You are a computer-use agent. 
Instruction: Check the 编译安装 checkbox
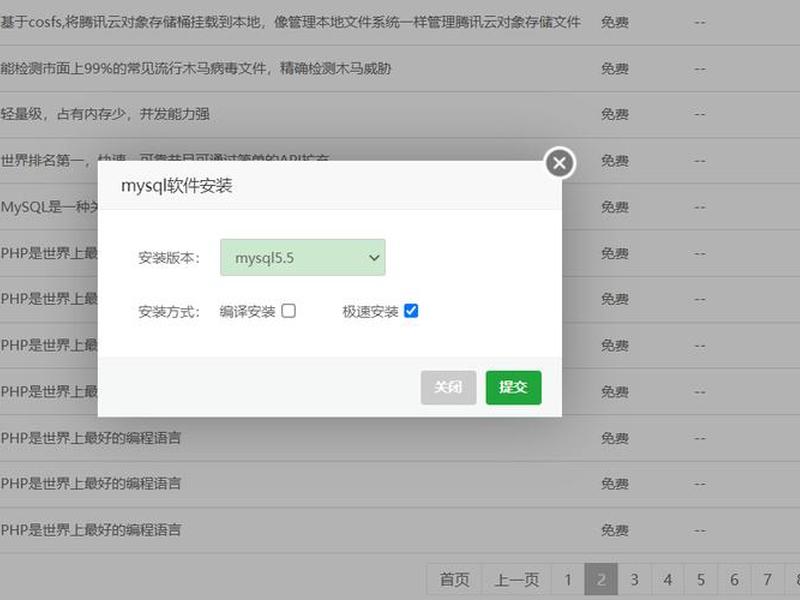288,311
